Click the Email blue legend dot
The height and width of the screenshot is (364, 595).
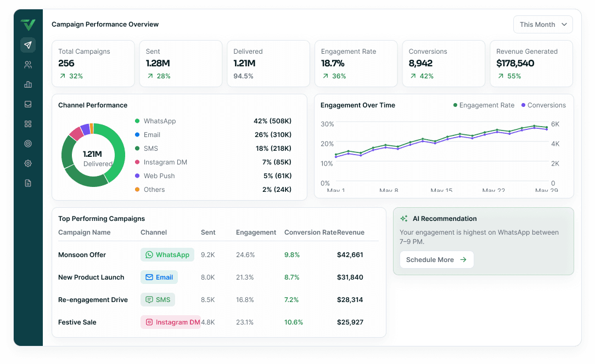pyautogui.click(x=137, y=135)
